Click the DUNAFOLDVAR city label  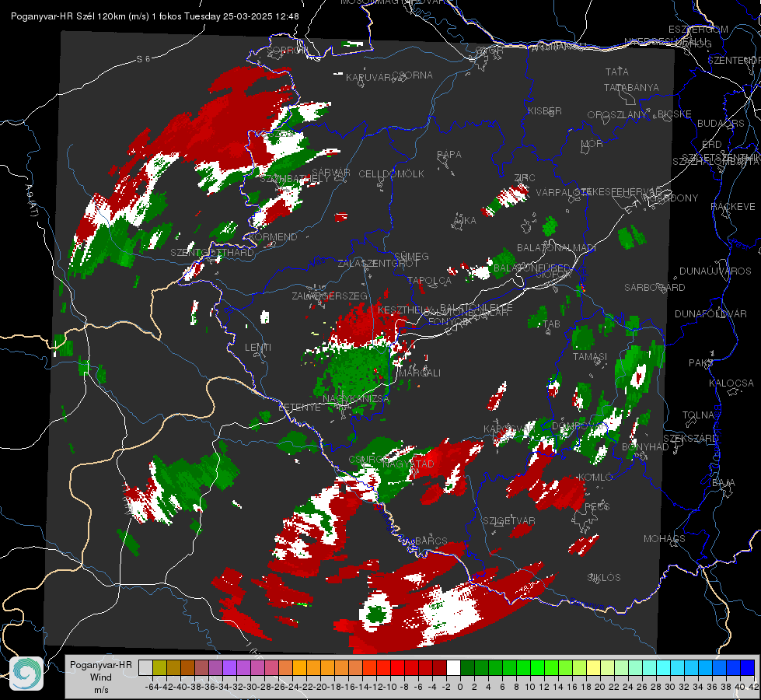coord(710,313)
